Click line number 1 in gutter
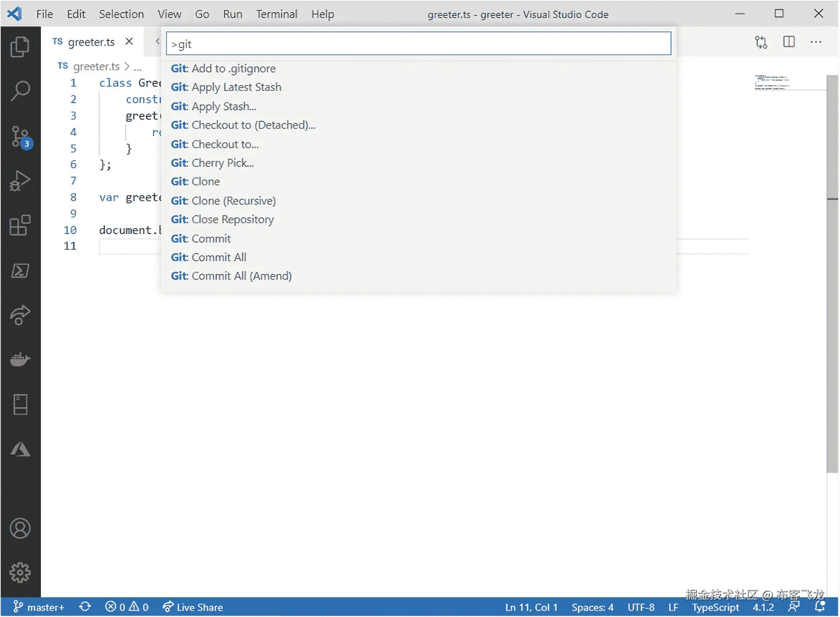This screenshot has height=617, width=840. tap(73, 83)
